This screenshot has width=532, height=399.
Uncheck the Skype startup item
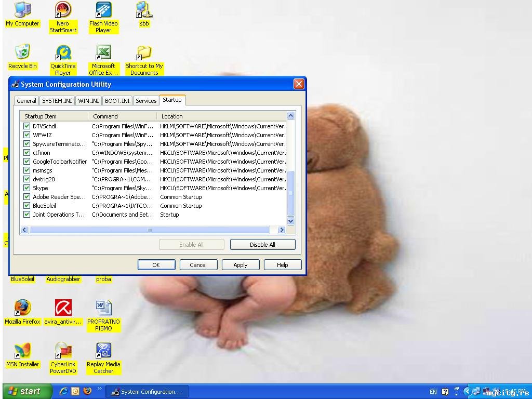pyautogui.click(x=26, y=188)
